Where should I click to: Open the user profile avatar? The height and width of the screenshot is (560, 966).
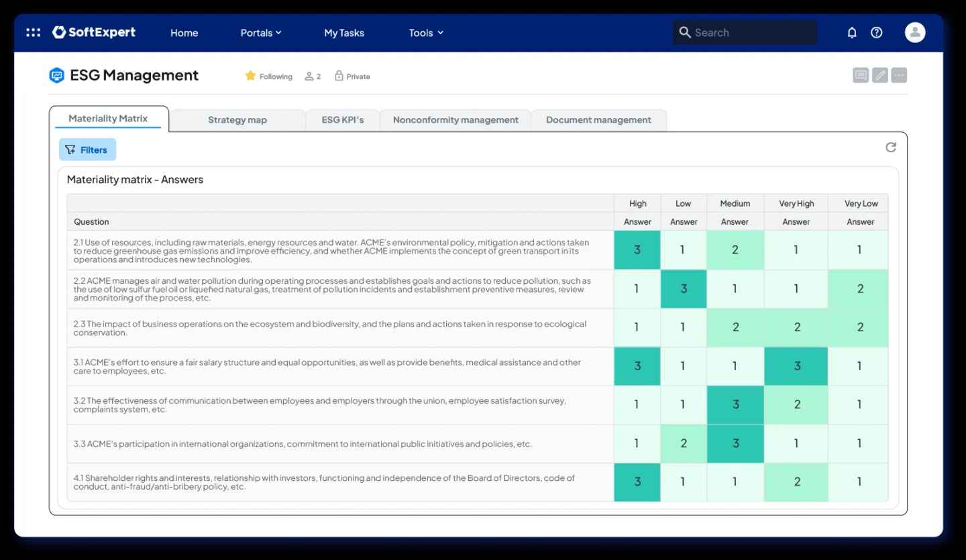[914, 32]
